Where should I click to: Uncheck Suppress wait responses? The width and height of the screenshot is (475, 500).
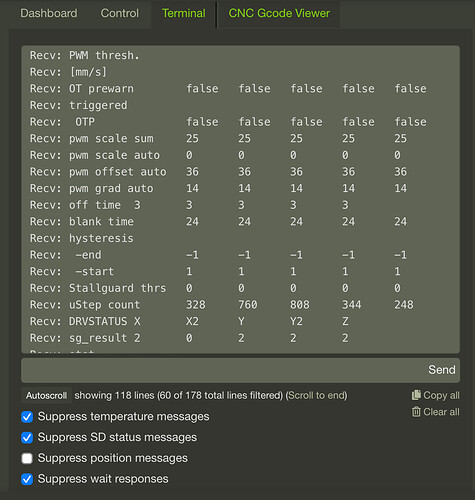click(x=27, y=479)
